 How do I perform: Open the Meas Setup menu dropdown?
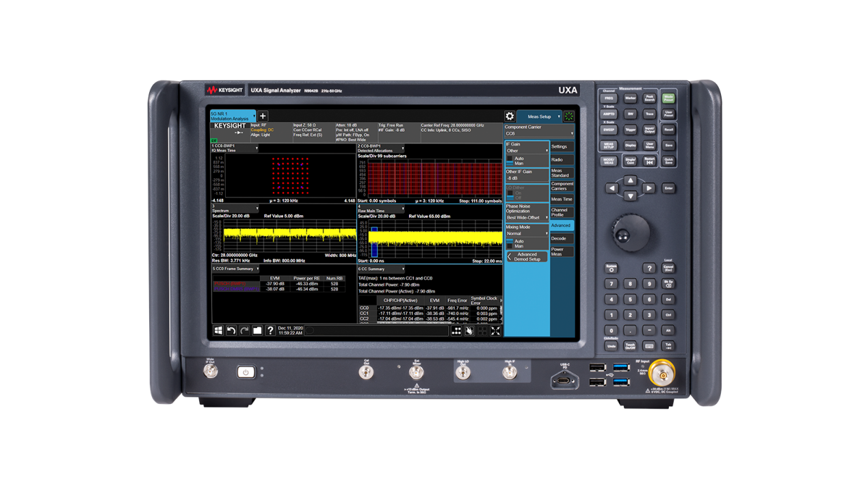point(539,116)
